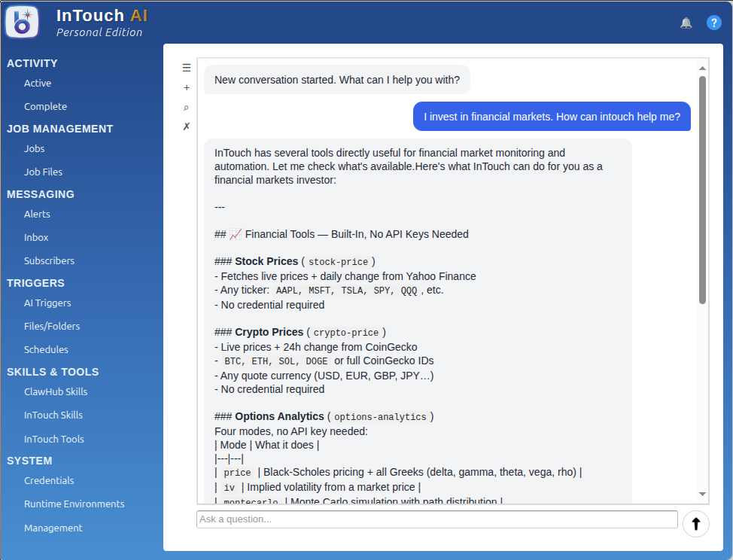
Task: Click the "stock-price" code text
Action: click(338, 262)
